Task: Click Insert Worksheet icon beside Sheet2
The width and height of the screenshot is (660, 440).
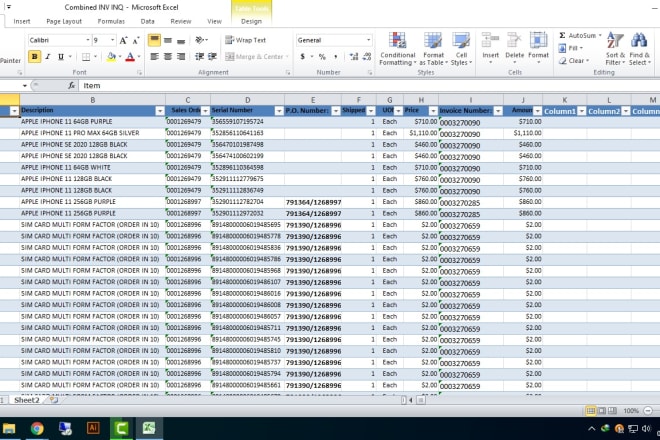Action: [54, 400]
